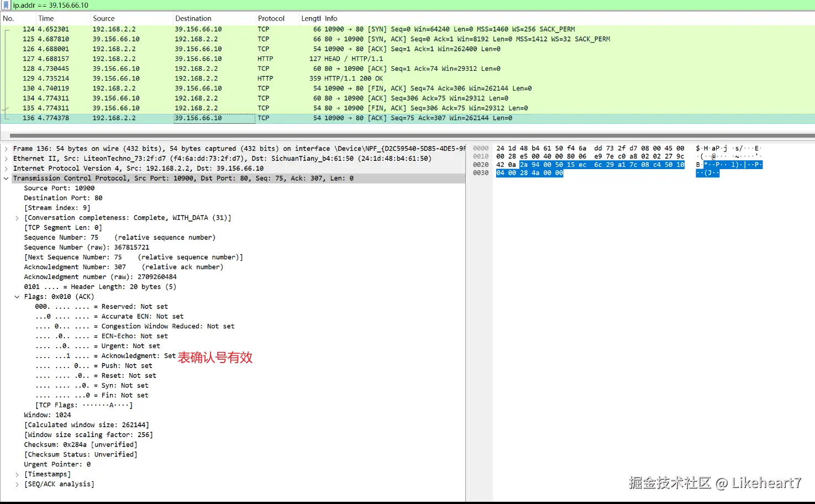815x504 pixels.
Task: Select the TCP Flags summary line
Action: pos(84,405)
